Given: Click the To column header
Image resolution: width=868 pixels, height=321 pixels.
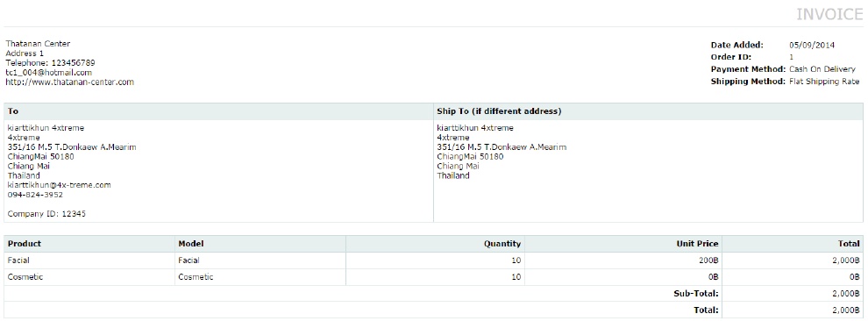Looking at the screenshot, I should pos(13,111).
